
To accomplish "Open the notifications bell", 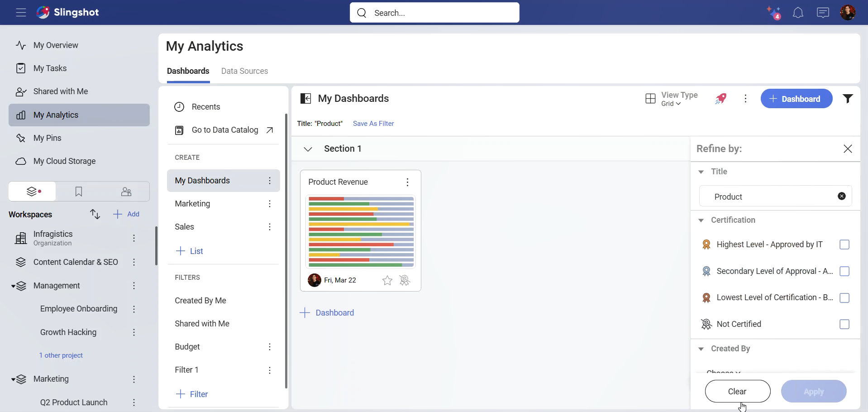I will coord(798,13).
